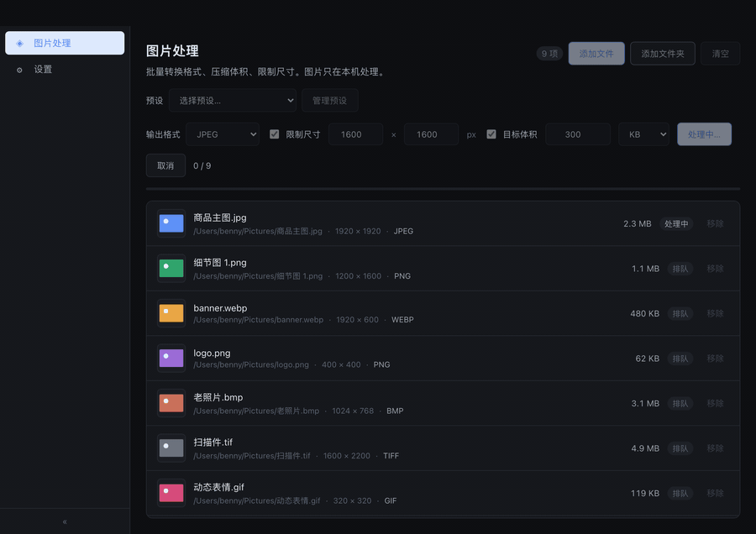The width and height of the screenshot is (756, 534).
Task: Click the 62 KB size value
Action: coord(647,358)
